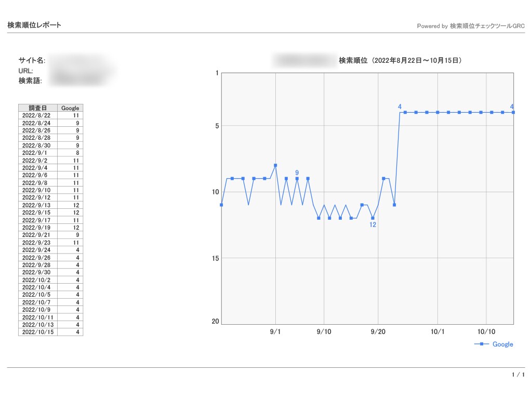Click the y-axis label 1 on the chart
The height and width of the screenshot is (399, 532).
[x=217, y=73]
